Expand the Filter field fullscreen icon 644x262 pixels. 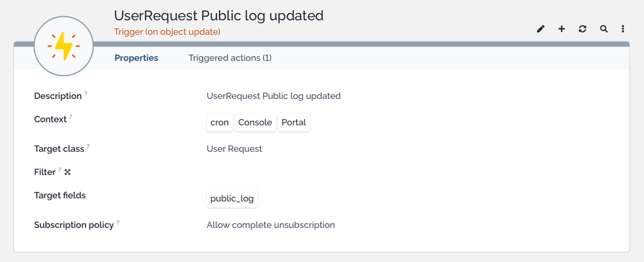coord(68,173)
